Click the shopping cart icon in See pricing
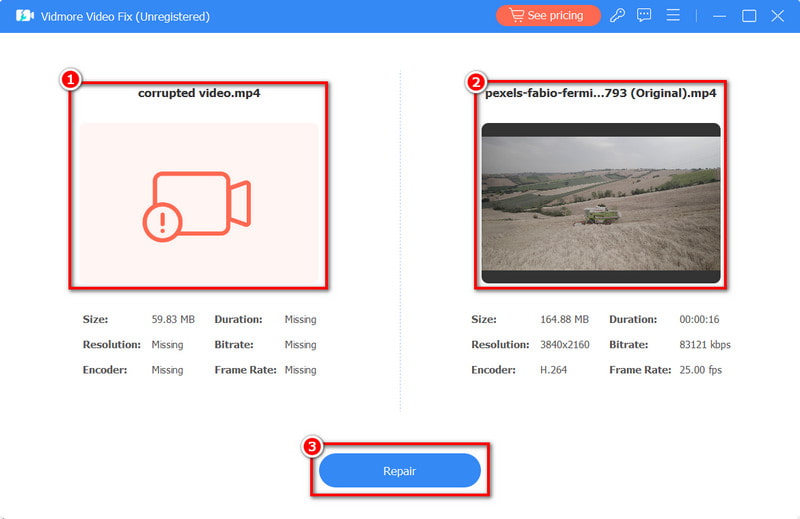The height and width of the screenshot is (519, 800). 516,16
